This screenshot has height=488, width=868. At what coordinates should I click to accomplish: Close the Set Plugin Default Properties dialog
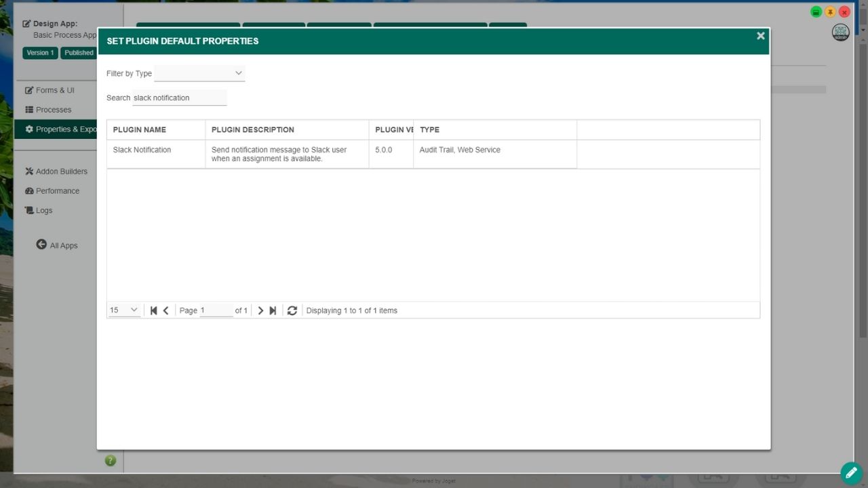pyautogui.click(x=760, y=36)
